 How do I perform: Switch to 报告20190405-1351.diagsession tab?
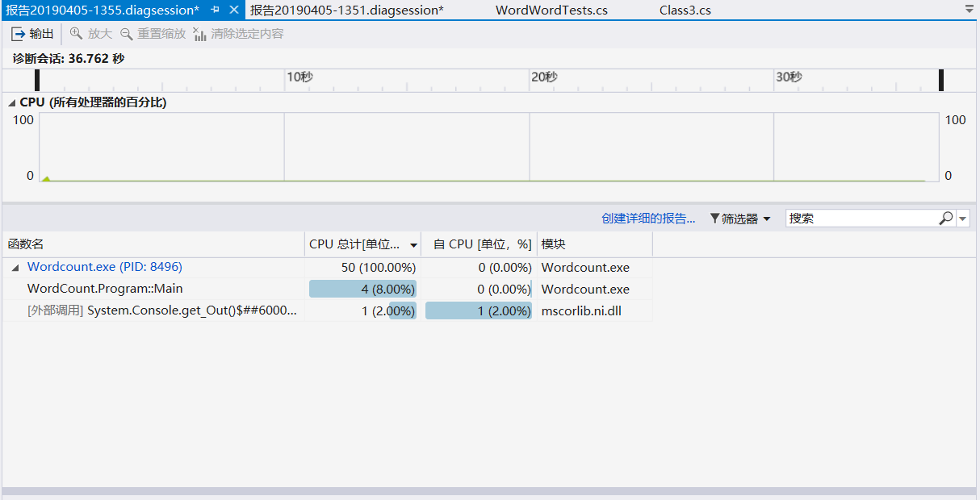pos(347,10)
